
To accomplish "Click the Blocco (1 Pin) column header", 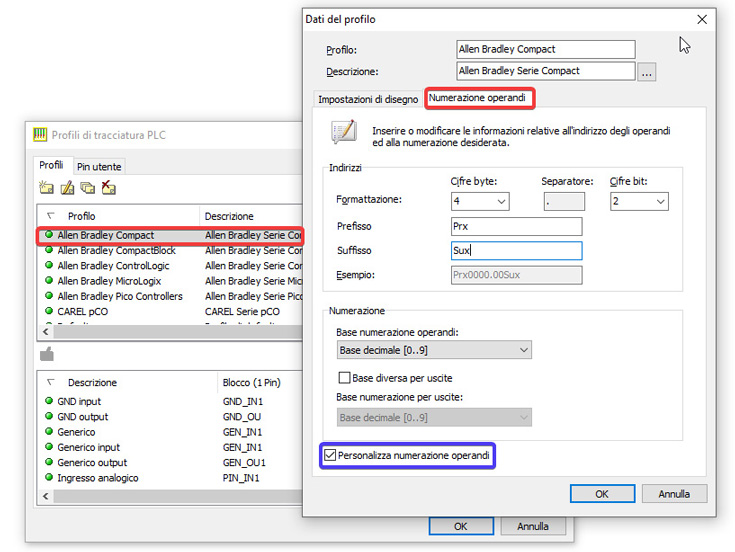I will 260,382.
